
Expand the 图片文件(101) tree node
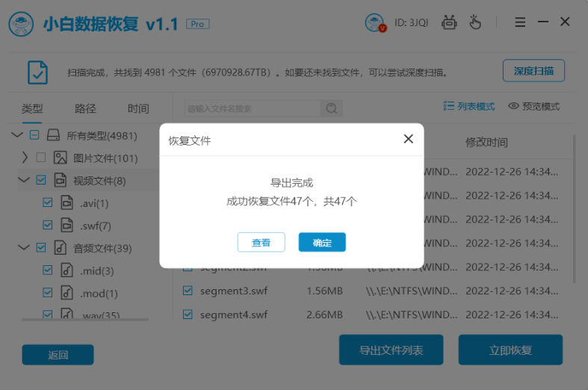[25, 158]
